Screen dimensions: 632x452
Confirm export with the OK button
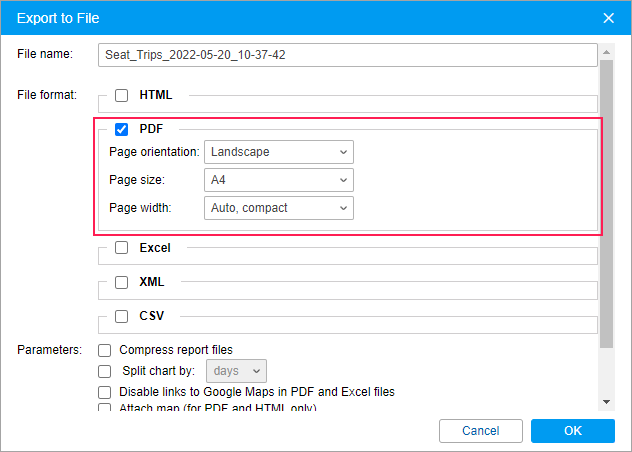[573, 431]
